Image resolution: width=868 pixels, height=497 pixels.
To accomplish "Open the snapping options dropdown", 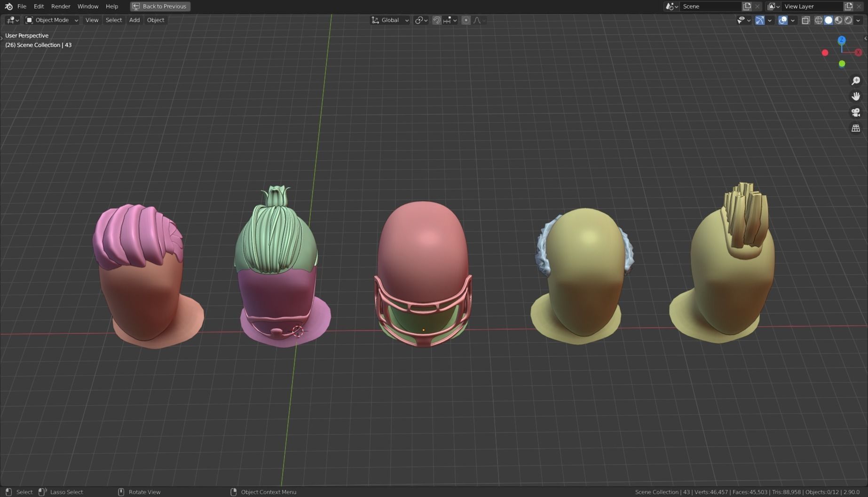I will pyautogui.click(x=450, y=20).
